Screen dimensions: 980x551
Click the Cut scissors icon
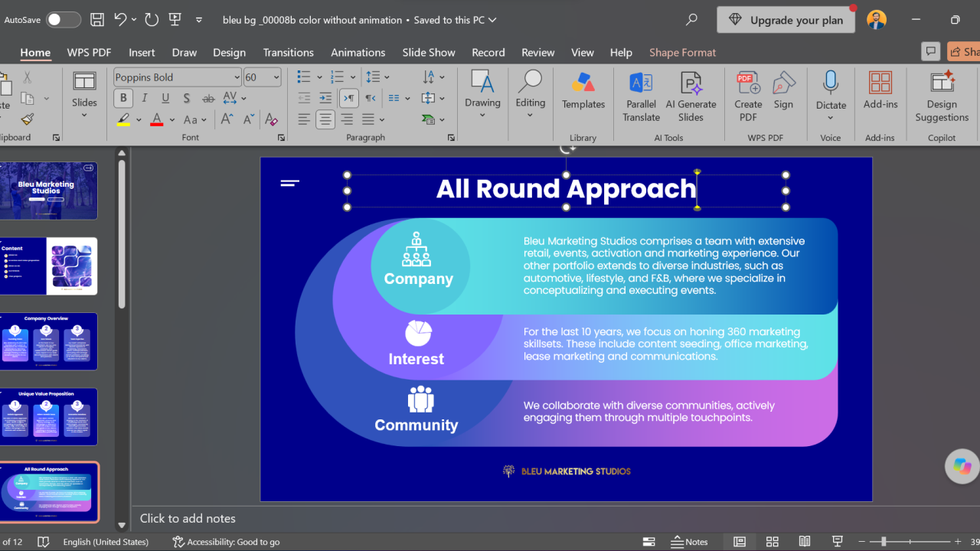[27, 77]
